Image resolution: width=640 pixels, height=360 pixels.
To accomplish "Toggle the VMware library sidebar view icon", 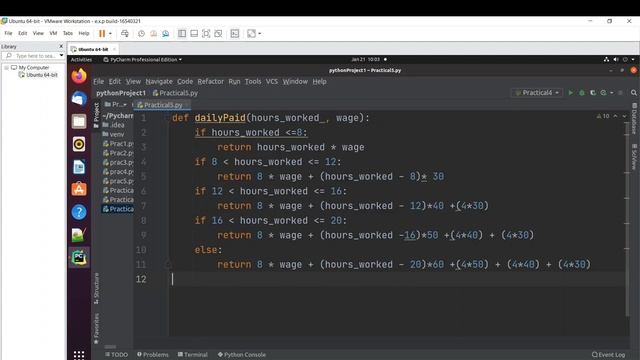I will [x=182, y=33].
